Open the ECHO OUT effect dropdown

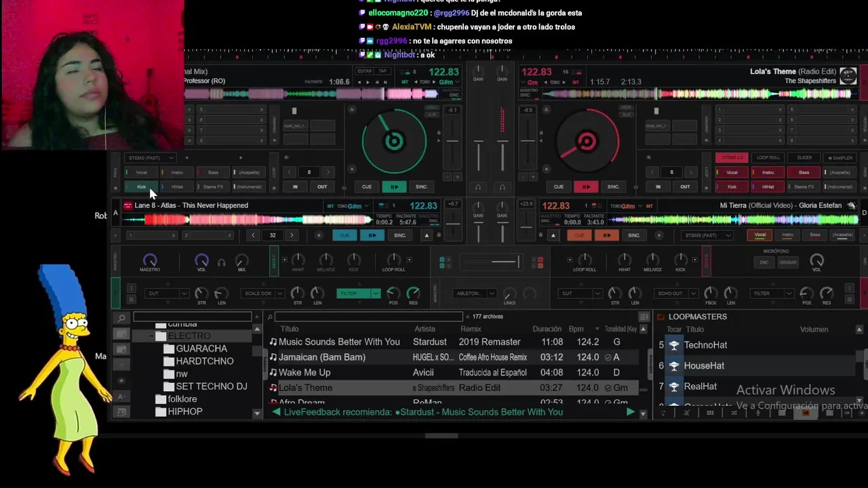675,293
